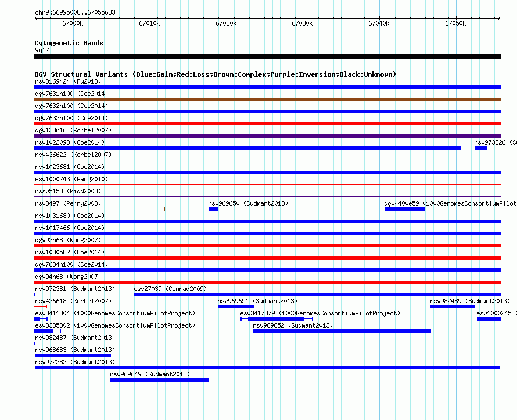Click the nsv8497 (Perry2008) label
Image resolution: width=517 pixels, height=420 pixels.
click(x=68, y=203)
